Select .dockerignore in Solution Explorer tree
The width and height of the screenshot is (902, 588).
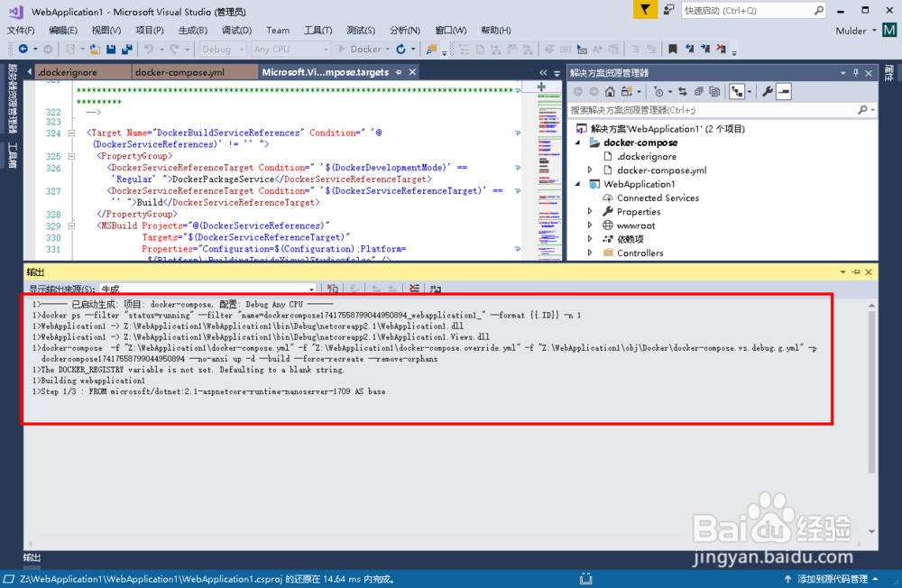click(647, 157)
